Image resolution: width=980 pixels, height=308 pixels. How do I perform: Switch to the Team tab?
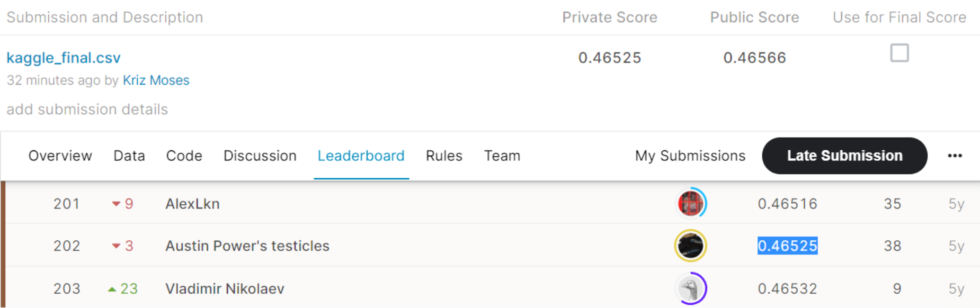pos(502,156)
